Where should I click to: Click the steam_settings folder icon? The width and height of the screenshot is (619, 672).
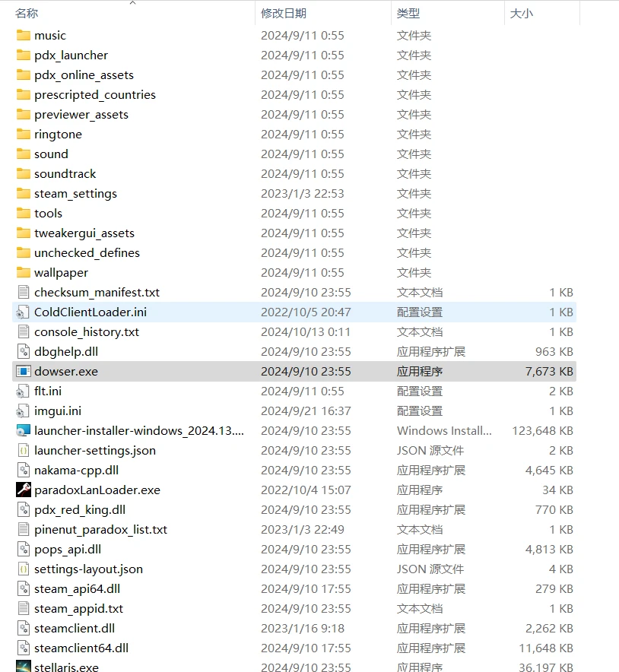pos(23,193)
